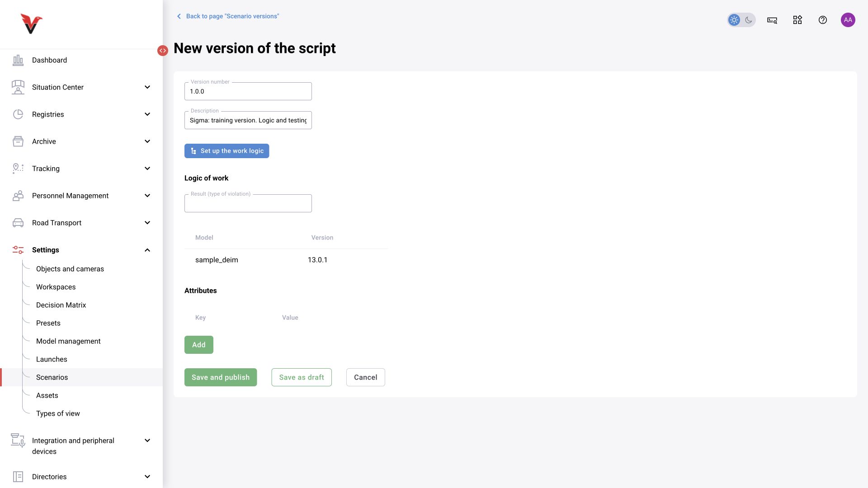Collapse the Settings section chevron
Viewport: 868px width, 488px height.
[147, 250]
